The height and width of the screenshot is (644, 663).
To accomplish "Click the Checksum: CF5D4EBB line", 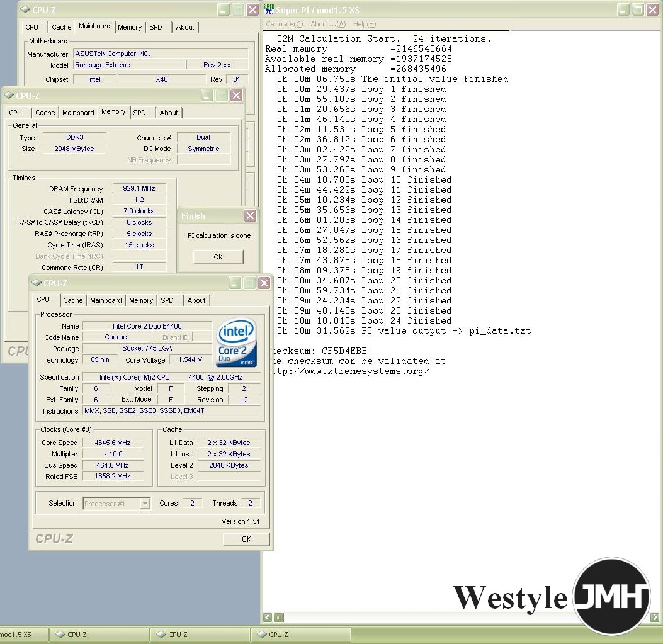I will (x=319, y=351).
